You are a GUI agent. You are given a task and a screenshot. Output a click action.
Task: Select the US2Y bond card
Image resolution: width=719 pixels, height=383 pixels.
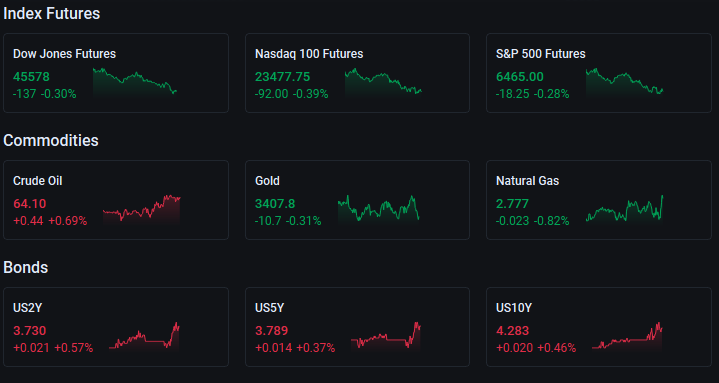tap(116, 327)
